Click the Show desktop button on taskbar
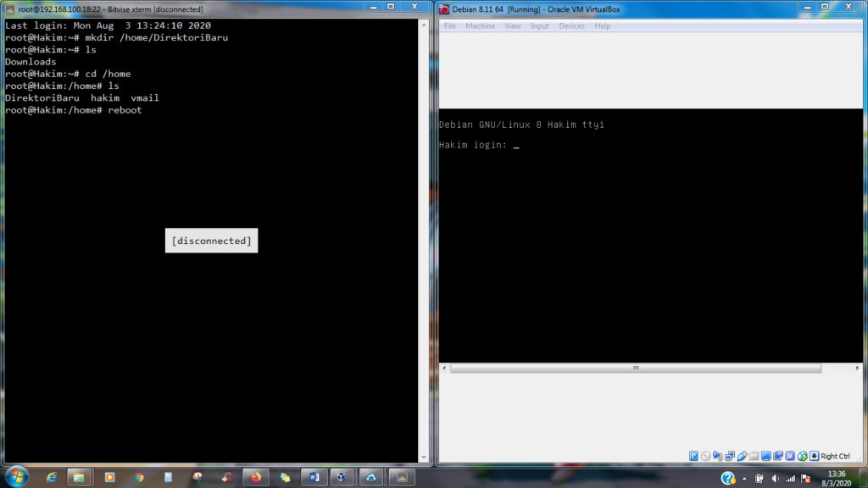Viewport: 868px width, 488px height. click(x=862, y=478)
